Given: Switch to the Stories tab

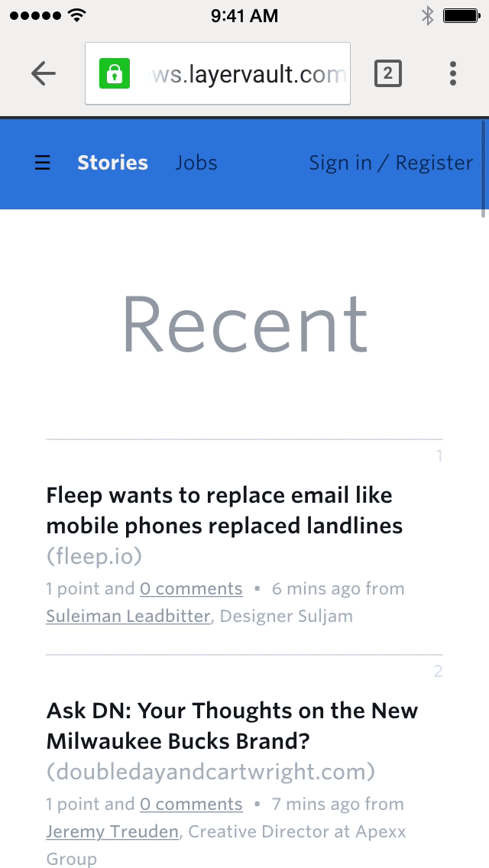Looking at the screenshot, I should [112, 163].
